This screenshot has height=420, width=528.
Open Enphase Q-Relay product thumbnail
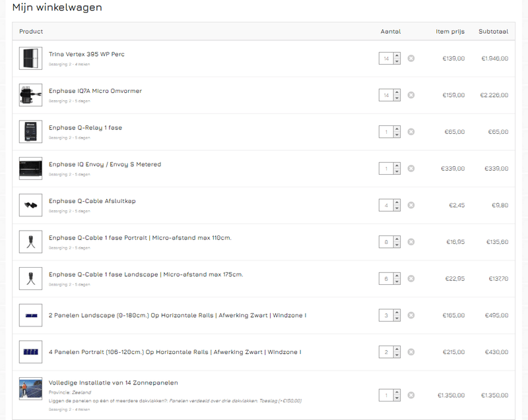[x=30, y=131]
